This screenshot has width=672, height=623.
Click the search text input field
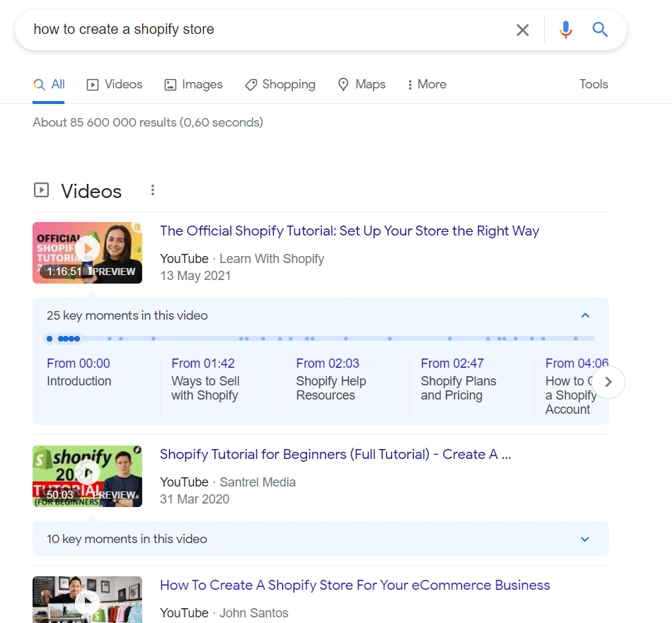[270, 30]
